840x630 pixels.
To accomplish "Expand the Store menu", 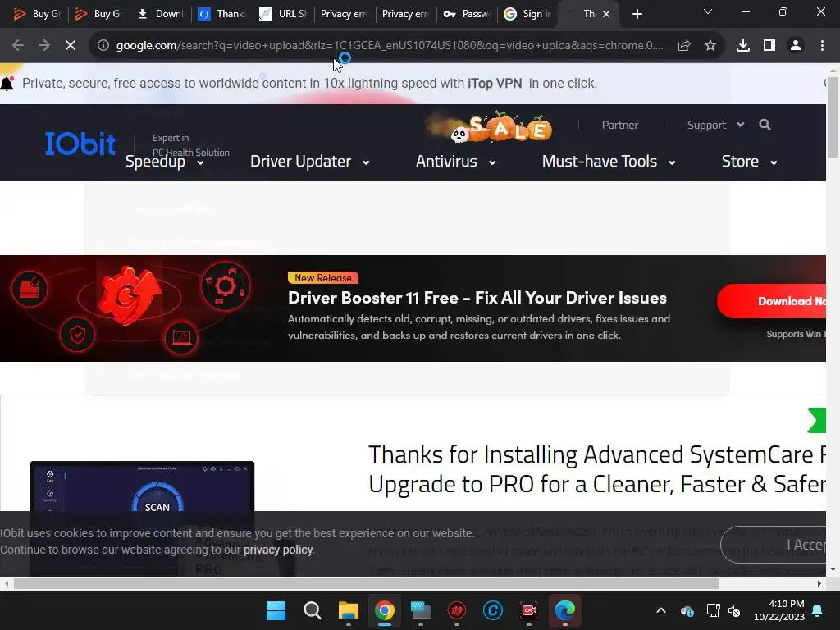I will coord(750,162).
